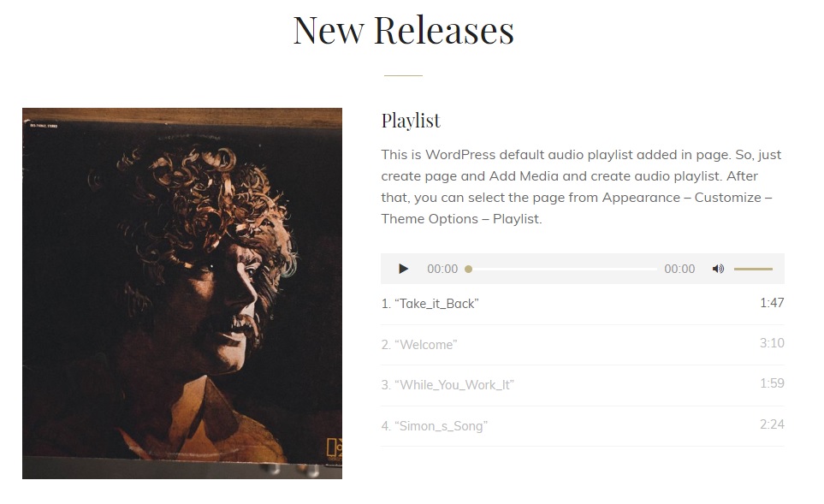Viewport: 824px width, 504px height.
Task: Play the audio playlist
Action: [403, 269]
